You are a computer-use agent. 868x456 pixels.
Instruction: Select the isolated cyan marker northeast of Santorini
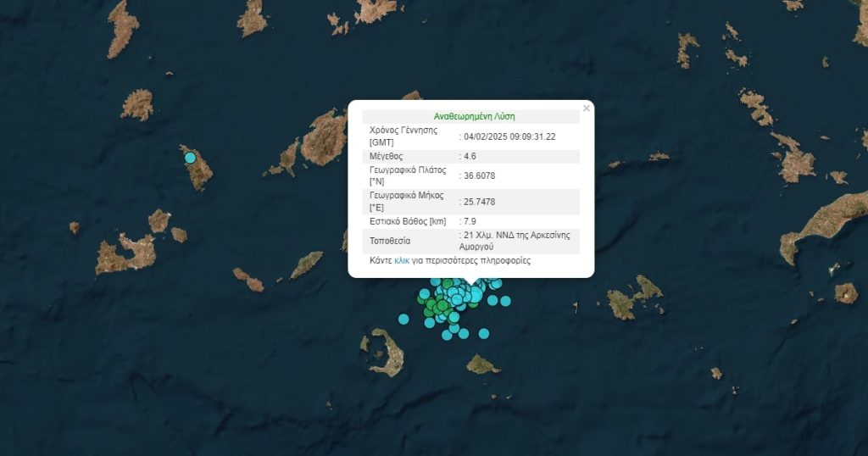tap(403, 319)
